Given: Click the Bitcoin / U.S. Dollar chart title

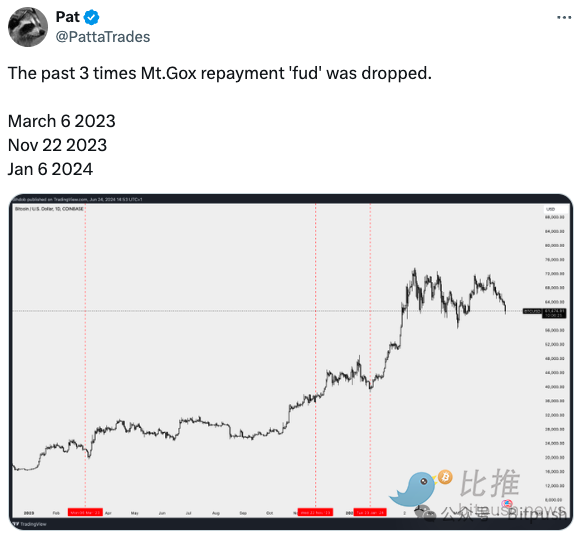Looking at the screenshot, I should point(49,209).
